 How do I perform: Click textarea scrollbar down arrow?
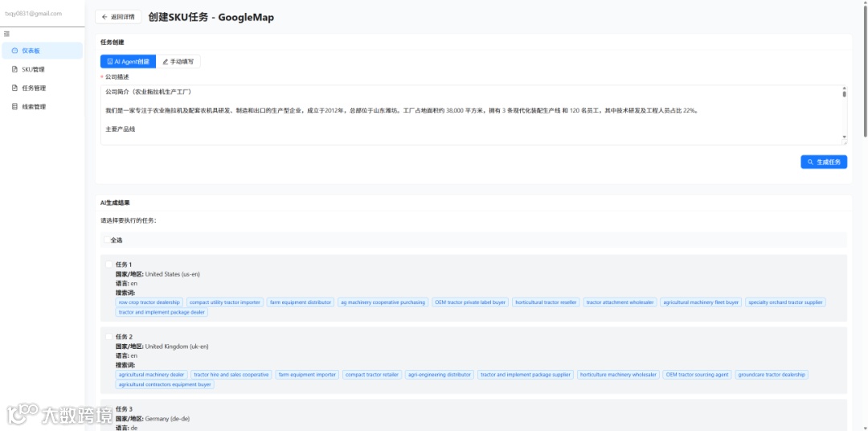(844, 136)
